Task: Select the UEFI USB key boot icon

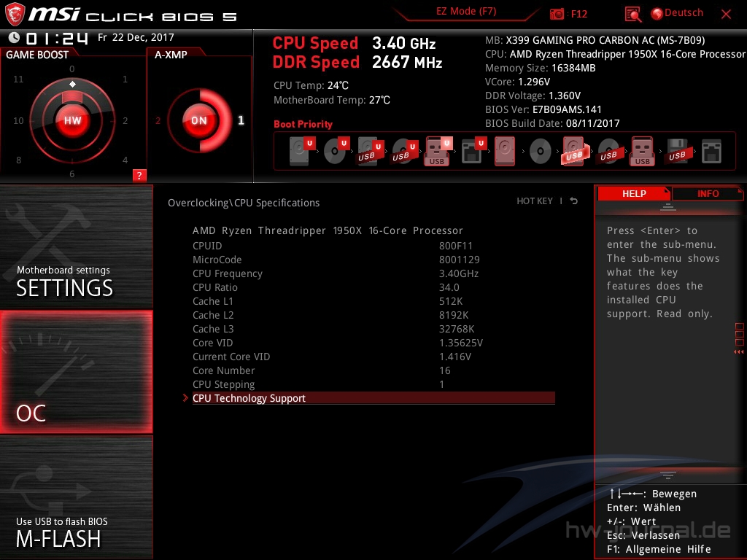Action: [x=438, y=151]
